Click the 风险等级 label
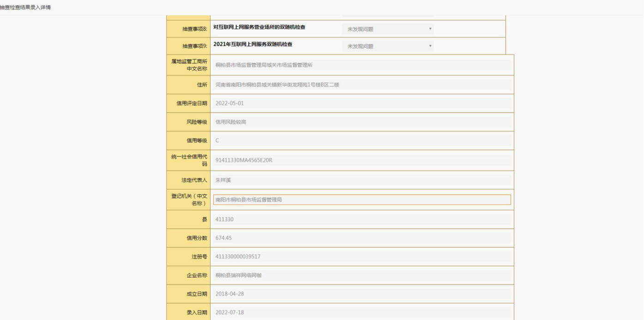Image resolution: width=644 pixels, height=320 pixels. pyautogui.click(x=197, y=122)
